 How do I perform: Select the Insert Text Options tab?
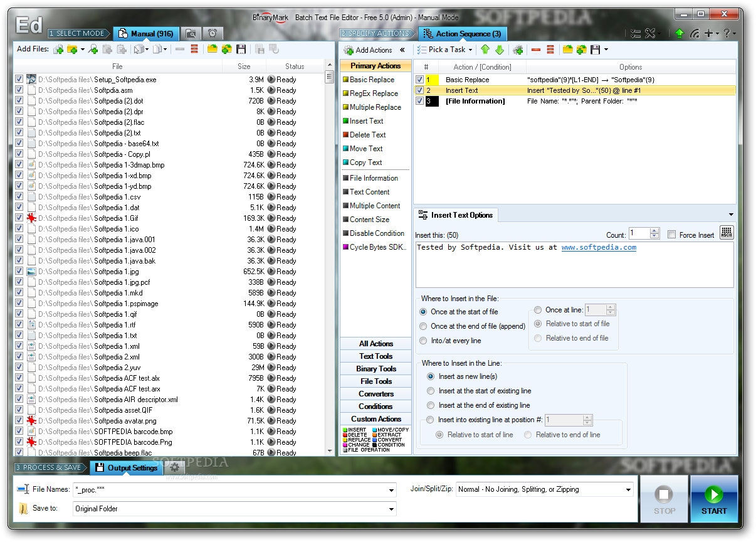coord(456,215)
